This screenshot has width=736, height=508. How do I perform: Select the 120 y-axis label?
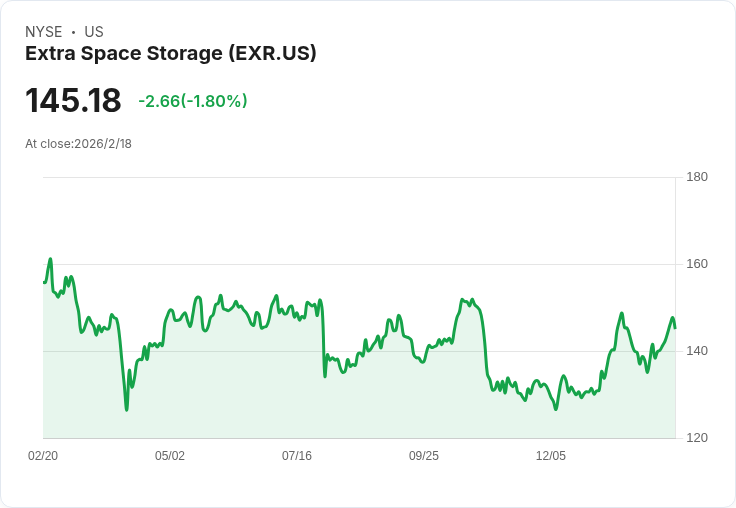(697, 438)
